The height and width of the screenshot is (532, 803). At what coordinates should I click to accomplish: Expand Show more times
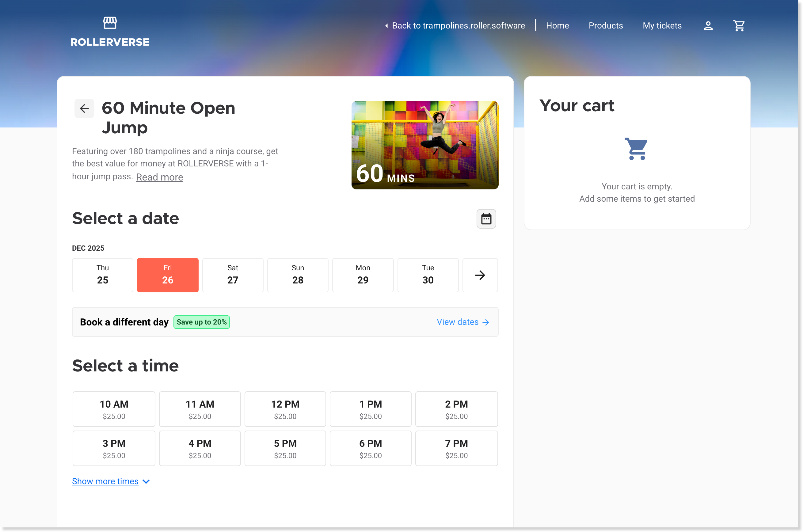point(105,481)
